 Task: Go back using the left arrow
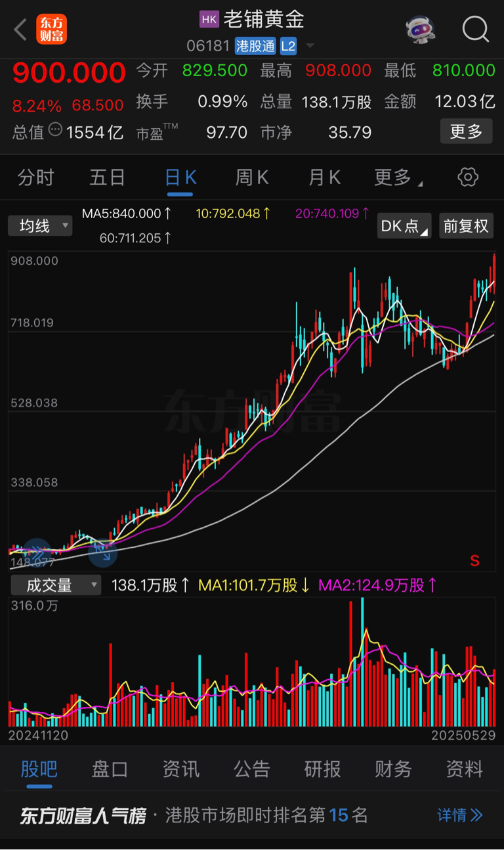[x=20, y=30]
